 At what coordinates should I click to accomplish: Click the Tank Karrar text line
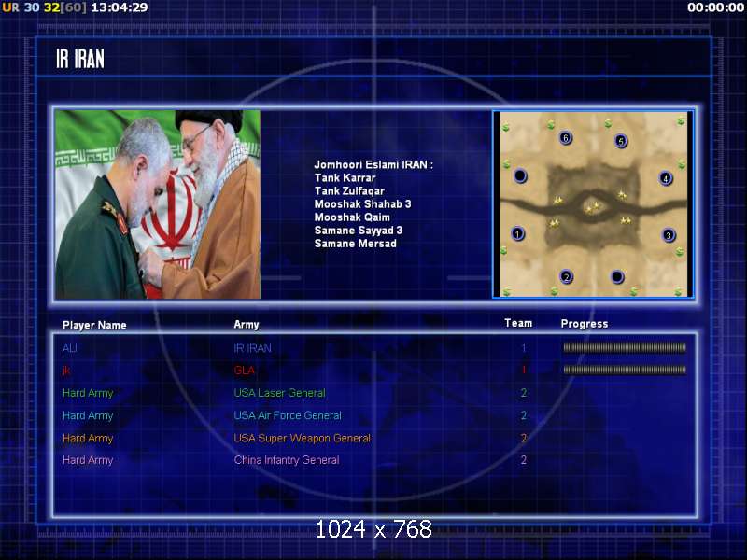pyautogui.click(x=345, y=178)
